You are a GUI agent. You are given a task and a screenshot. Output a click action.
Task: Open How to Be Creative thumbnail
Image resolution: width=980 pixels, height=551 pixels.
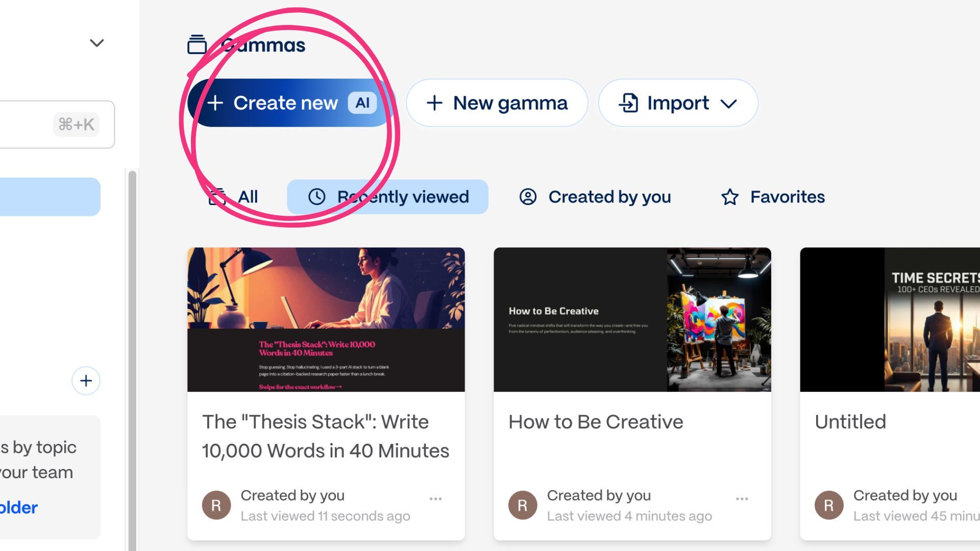coord(632,319)
